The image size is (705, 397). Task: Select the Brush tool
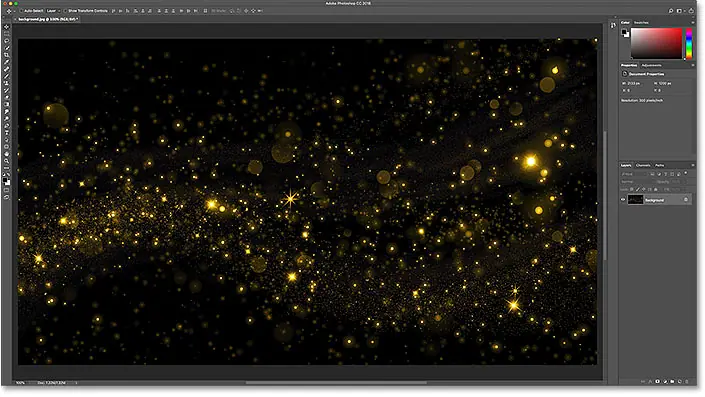(x=6, y=76)
